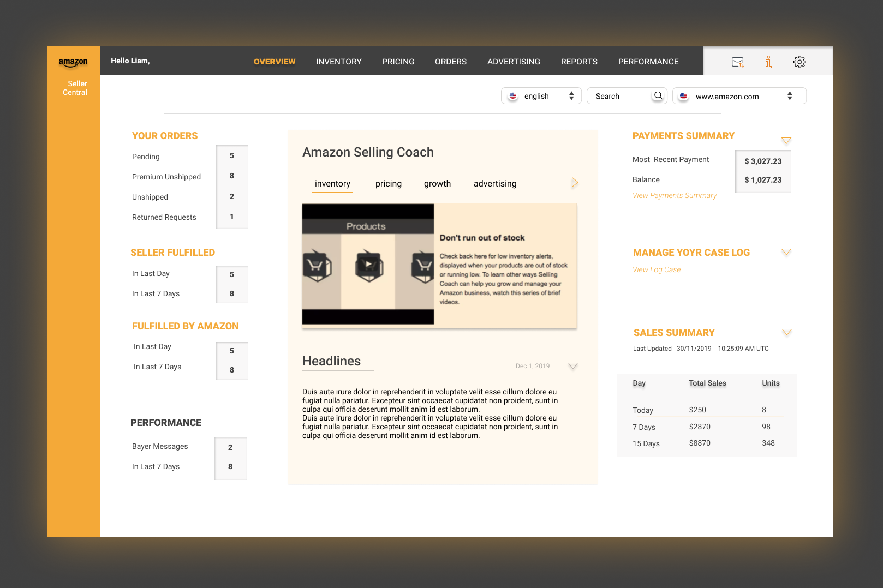Screen dimensions: 883x588
Task: Expand the Headlines date dropdown
Action: pos(573,366)
